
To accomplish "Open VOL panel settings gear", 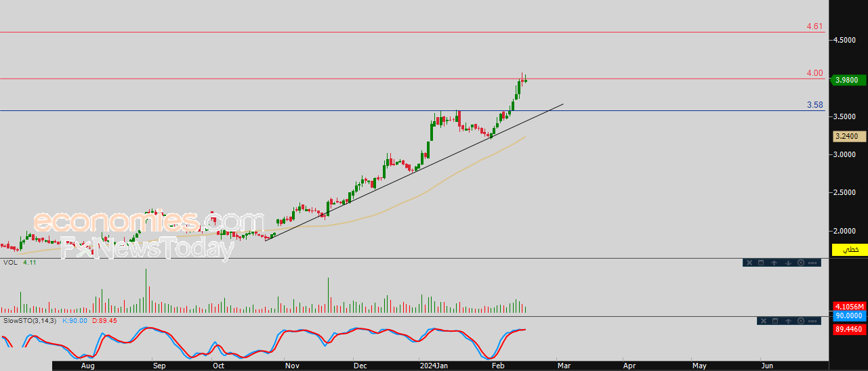I will coord(801,263).
